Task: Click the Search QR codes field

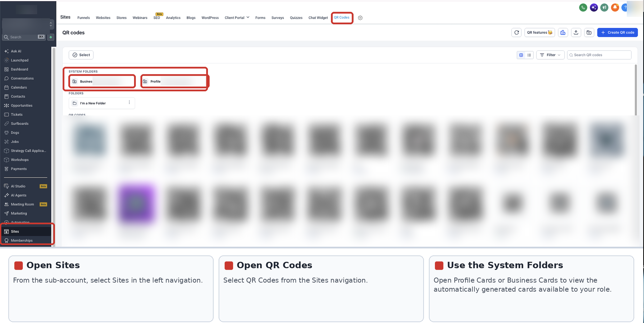Action: pyautogui.click(x=599, y=55)
